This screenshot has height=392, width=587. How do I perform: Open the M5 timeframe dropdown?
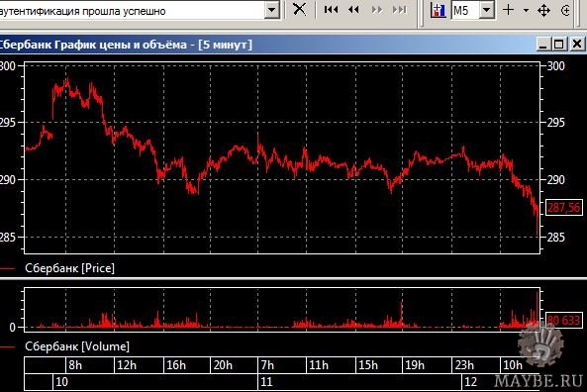click(487, 10)
